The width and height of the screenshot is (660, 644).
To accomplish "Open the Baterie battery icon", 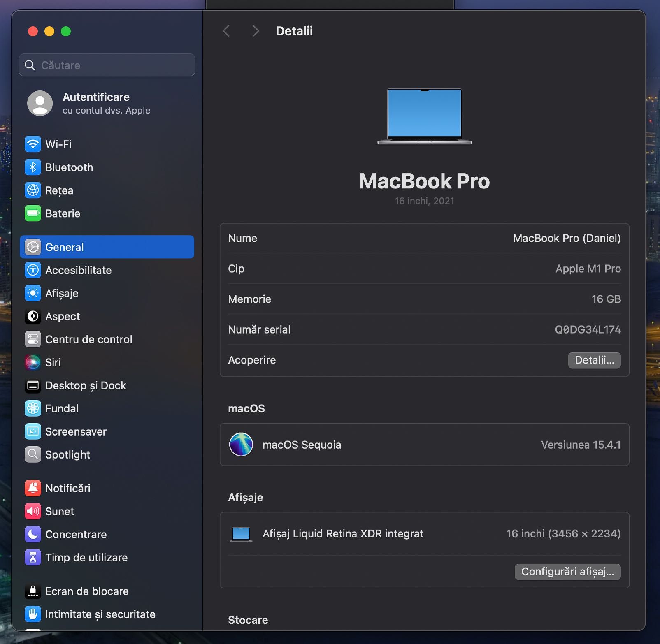I will (33, 213).
